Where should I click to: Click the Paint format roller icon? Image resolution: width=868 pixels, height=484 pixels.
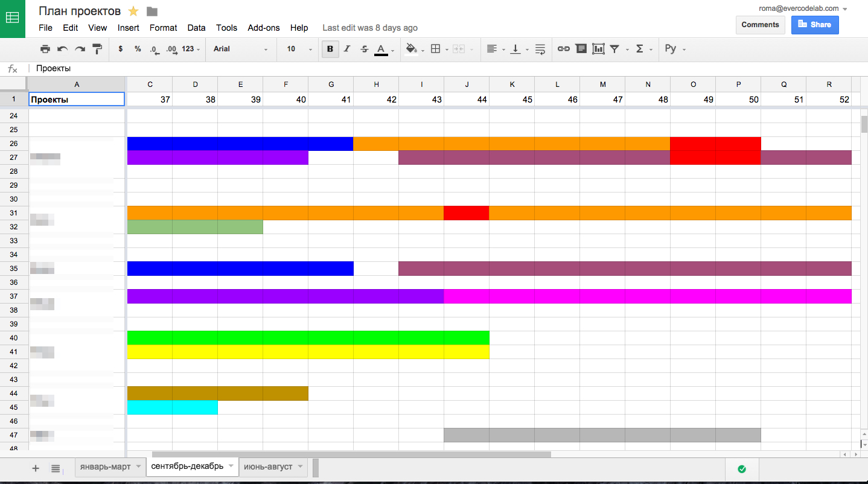coord(97,49)
